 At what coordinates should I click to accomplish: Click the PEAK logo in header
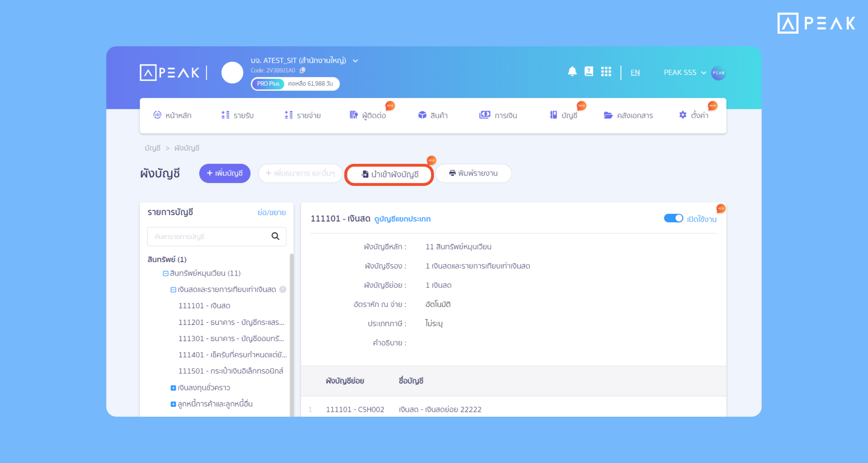pos(170,73)
